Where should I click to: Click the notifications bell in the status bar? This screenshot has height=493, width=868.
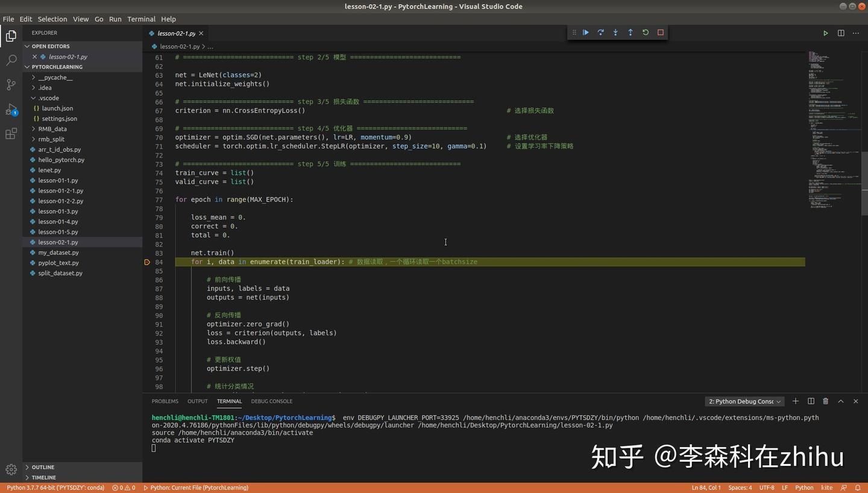858,488
